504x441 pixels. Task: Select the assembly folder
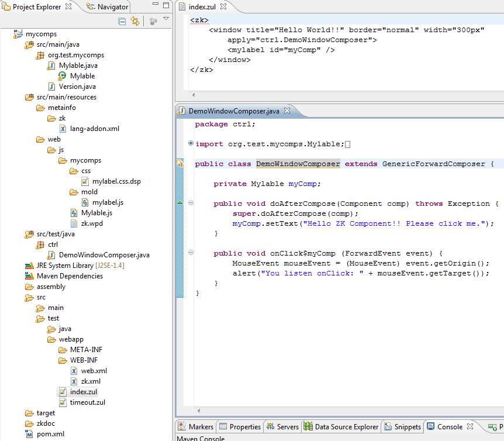pos(51,287)
